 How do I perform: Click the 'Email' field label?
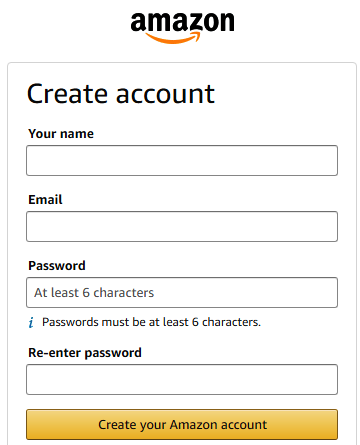45,200
